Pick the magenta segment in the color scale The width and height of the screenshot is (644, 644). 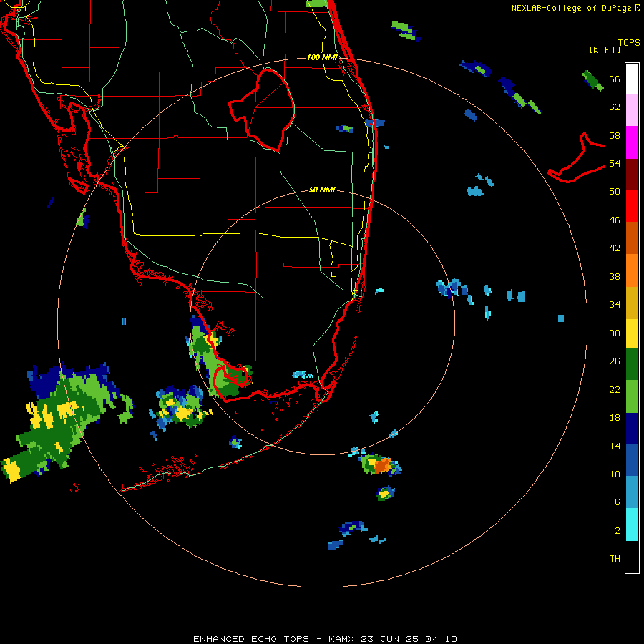coord(632,142)
